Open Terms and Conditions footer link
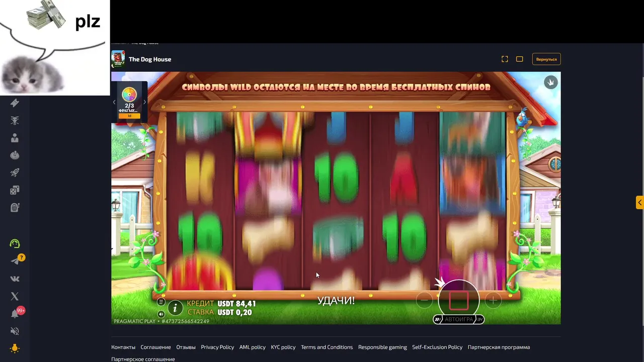 (327, 347)
